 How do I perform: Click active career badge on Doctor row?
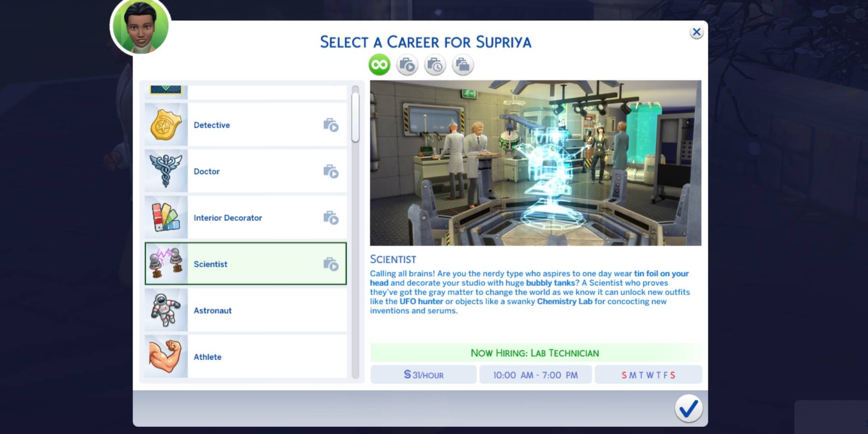pos(331,171)
